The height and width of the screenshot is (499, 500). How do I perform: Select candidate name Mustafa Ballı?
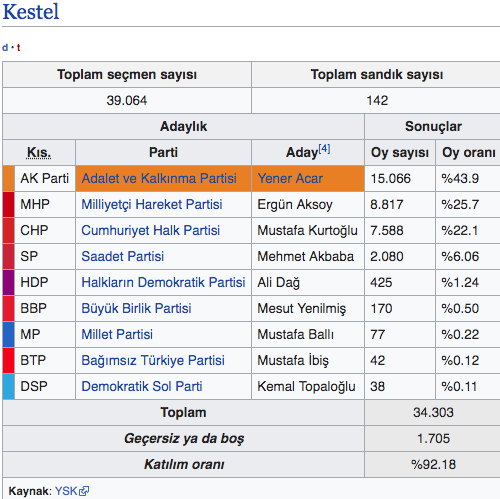coord(295,334)
